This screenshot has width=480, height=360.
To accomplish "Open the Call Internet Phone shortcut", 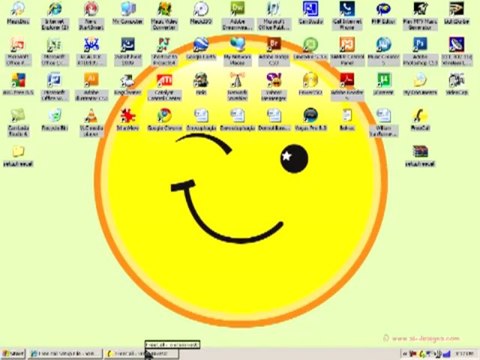I will click(347, 16).
